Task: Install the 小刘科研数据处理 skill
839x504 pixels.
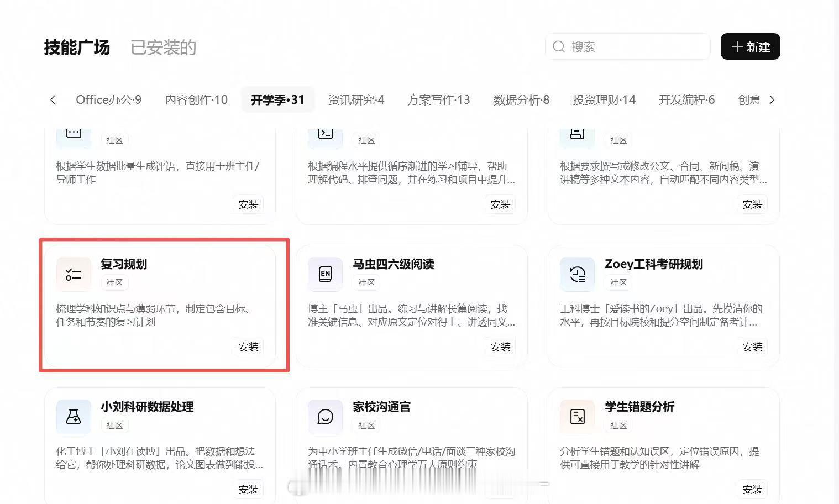Action: click(248, 490)
